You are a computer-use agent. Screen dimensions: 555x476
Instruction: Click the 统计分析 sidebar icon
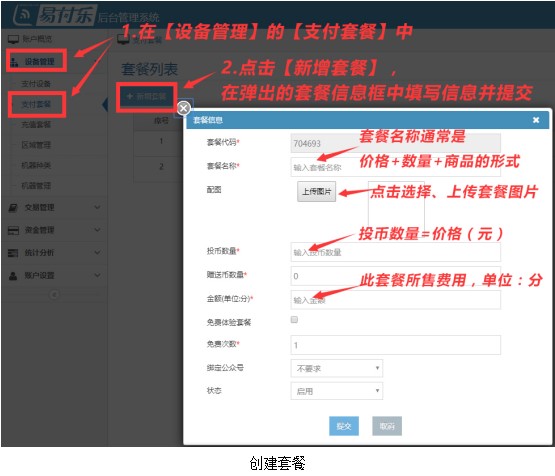coord(13,253)
